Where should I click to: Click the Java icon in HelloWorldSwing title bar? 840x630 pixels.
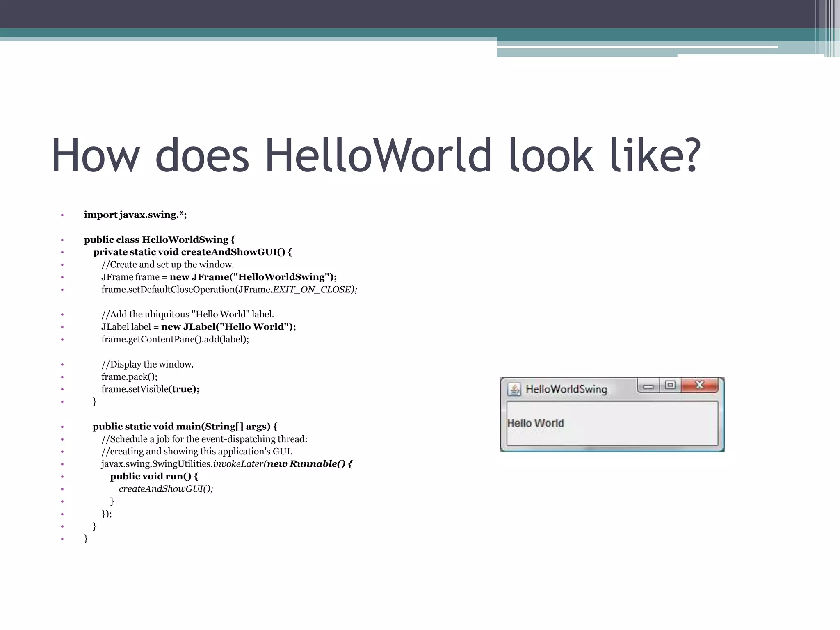(514, 389)
